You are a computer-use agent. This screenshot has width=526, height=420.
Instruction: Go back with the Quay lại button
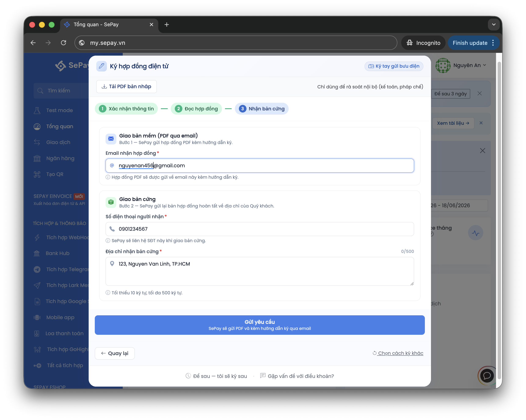(115, 353)
